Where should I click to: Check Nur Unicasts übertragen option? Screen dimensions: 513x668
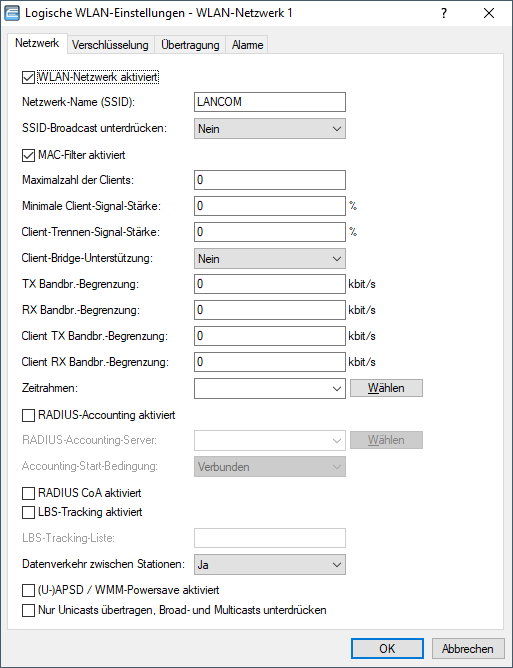pos(29,610)
